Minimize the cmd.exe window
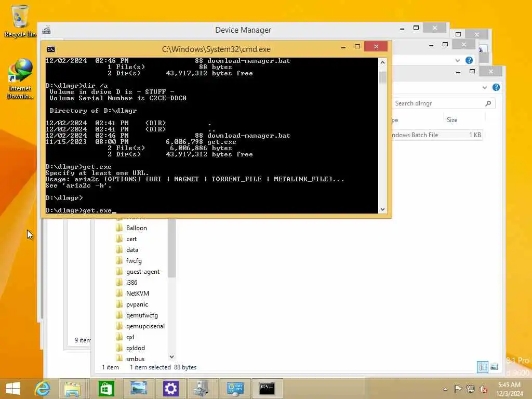The width and height of the screenshot is (532, 399). click(343, 47)
